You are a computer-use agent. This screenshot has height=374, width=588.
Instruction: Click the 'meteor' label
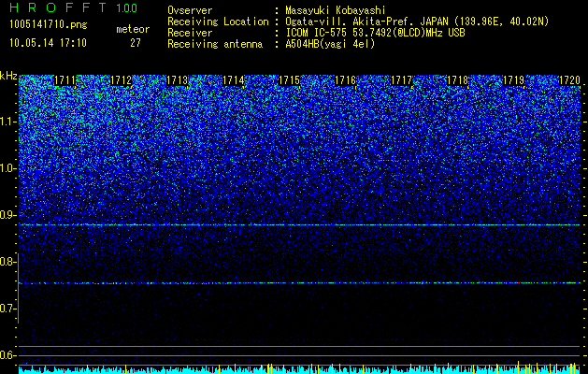pos(133,29)
